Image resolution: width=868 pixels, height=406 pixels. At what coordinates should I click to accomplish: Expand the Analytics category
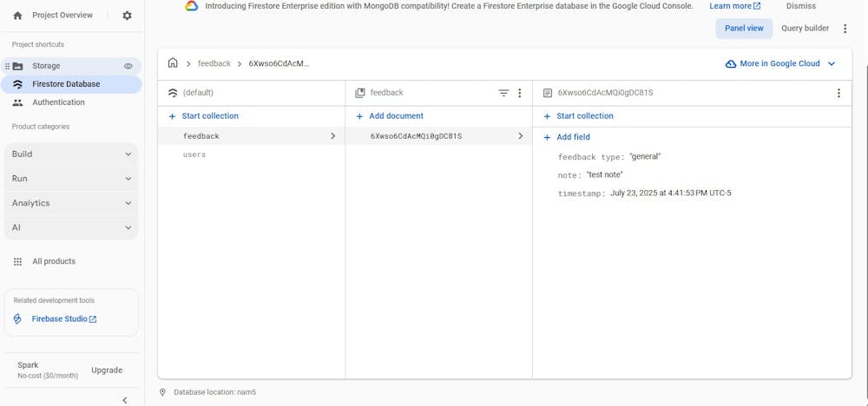[x=71, y=203]
